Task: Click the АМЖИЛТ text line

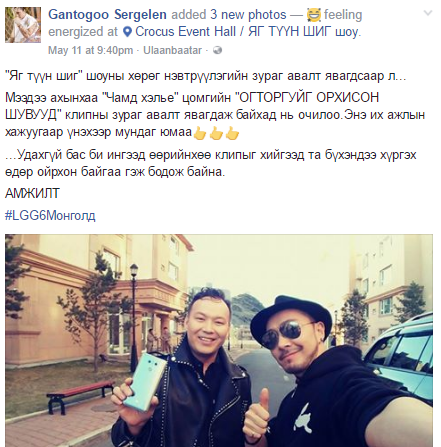Action: 32,193
